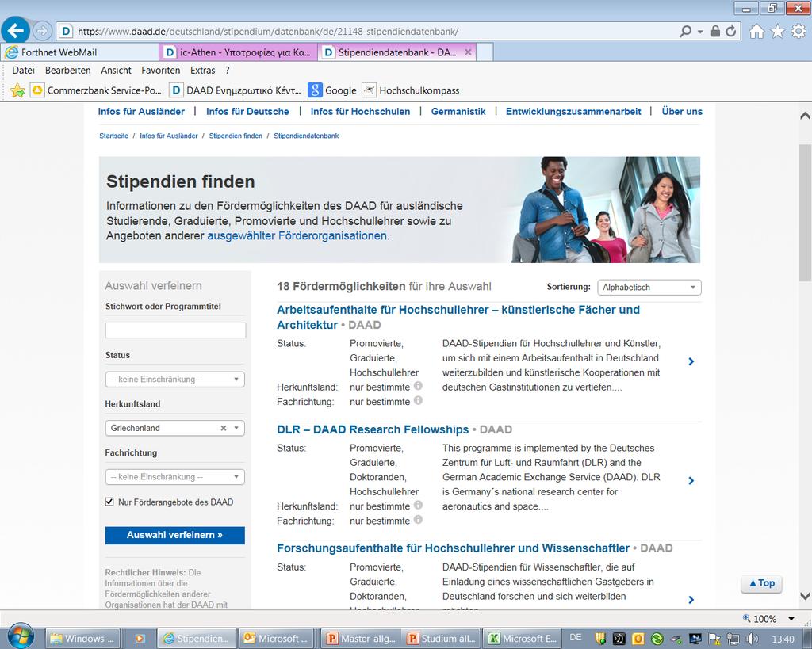812x649 pixels.
Task: Open the Windows Media Player taskbar icon
Action: (140, 639)
